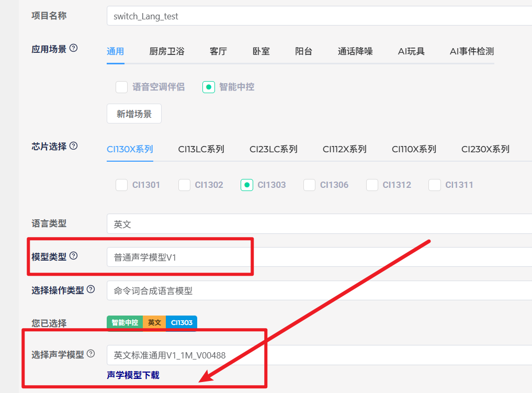Select chip CI1301
The height and width of the screenshot is (393, 532).
coord(121,185)
